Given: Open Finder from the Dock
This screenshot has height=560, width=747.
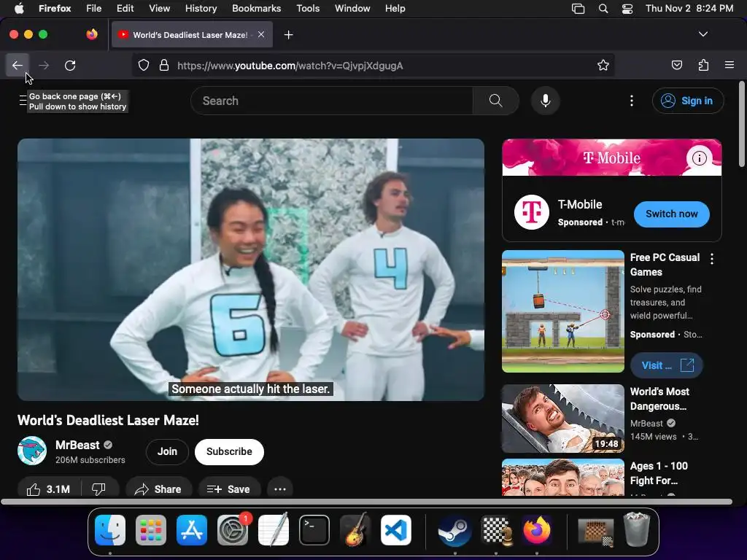Looking at the screenshot, I should 110,530.
